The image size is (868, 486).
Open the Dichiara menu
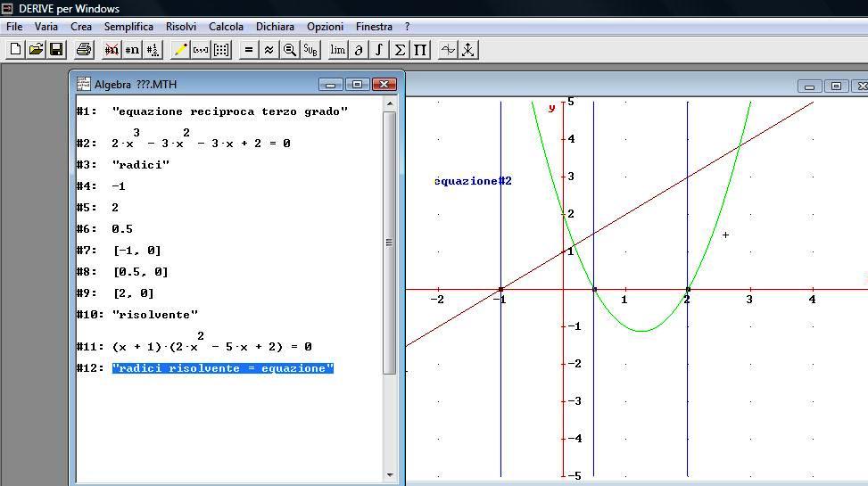pos(275,27)
